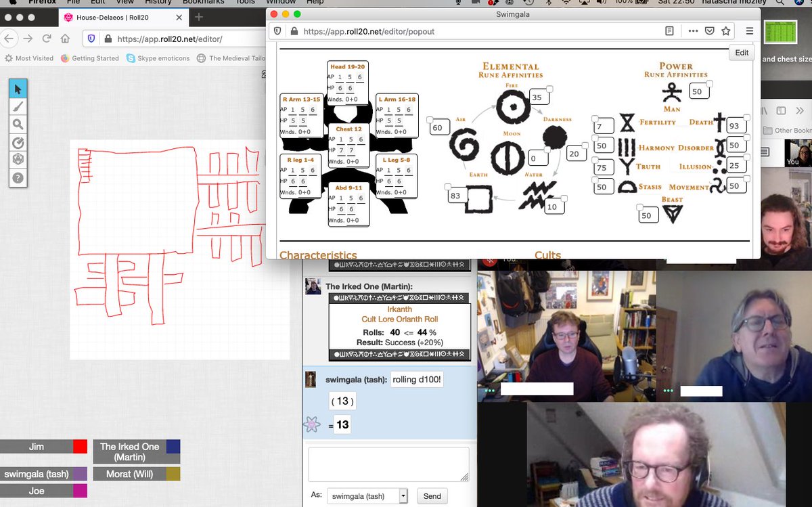Tick the Fire rune checkbox
Image resolution: width=812 pixels, height=507 pixels.
[x=549, y=89]
